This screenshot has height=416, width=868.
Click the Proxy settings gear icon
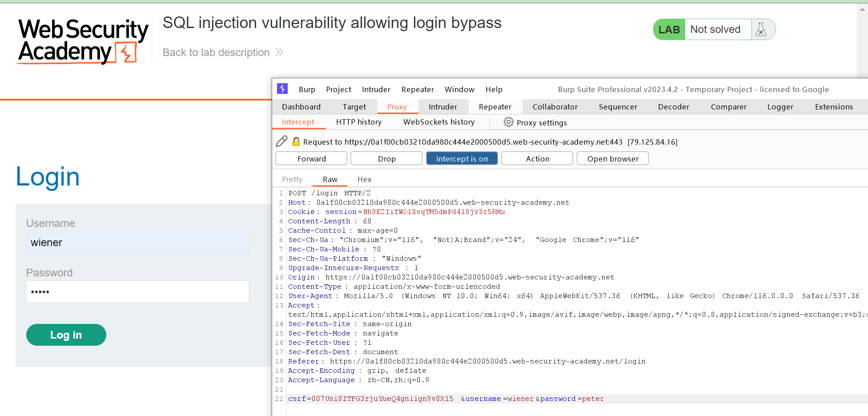(x=508, y=122)
